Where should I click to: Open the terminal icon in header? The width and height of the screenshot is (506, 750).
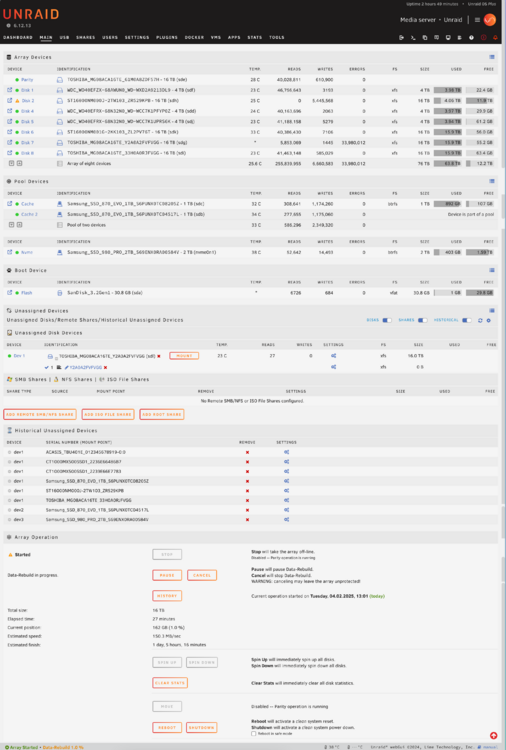[413, 37]
